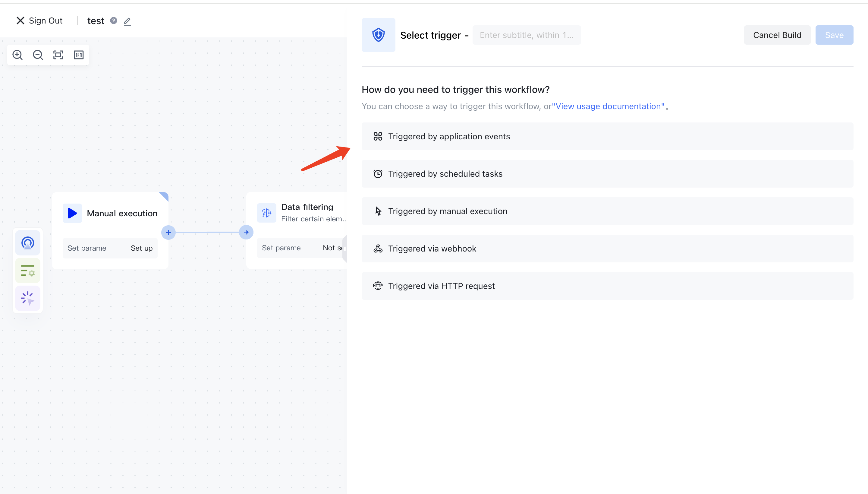Choose Triggered by manual execution
The height and width of the screenshot is (494, 868).
[x=607, y=211]
